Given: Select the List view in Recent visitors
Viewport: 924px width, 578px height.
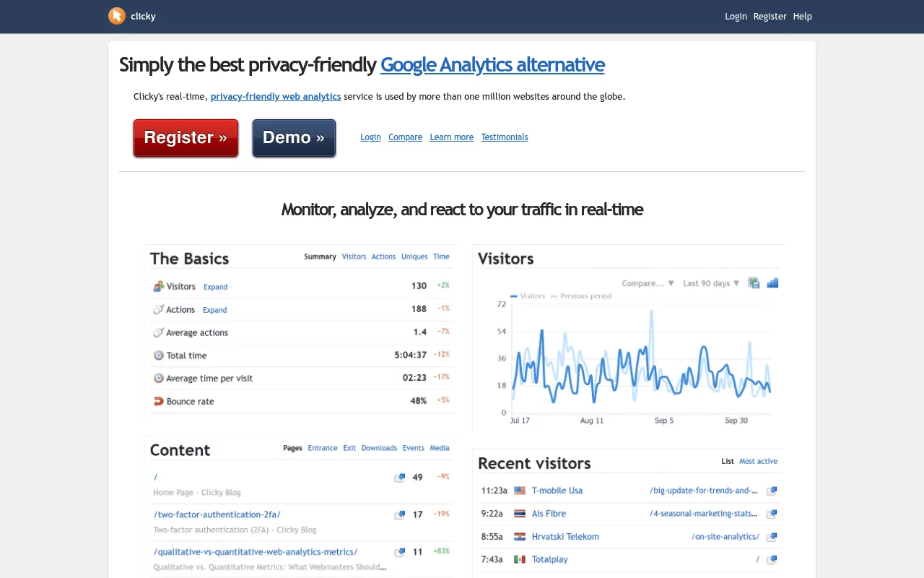Looking at the screenshot, I should pyautogui.click(x=728, y=461).
